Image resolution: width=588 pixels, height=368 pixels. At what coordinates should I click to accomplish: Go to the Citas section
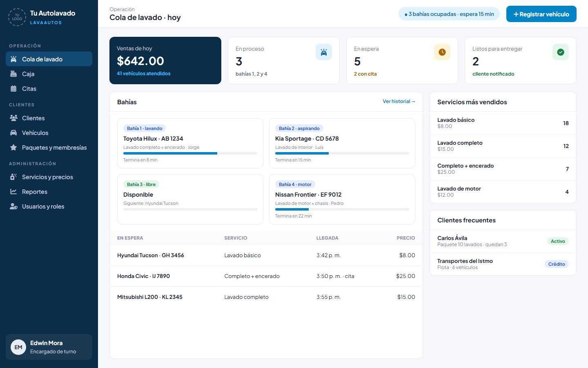tap(49, 88)
